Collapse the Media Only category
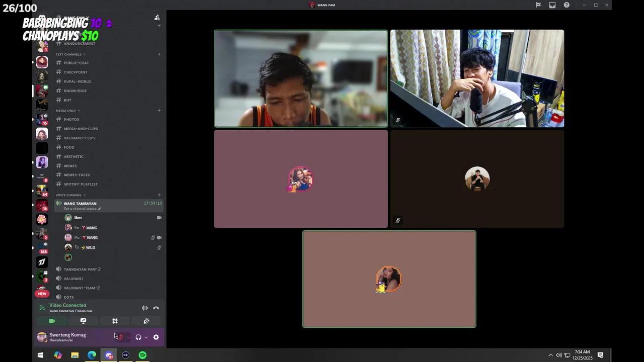Image resolution: width=644 pixels, height=362 pixels. pyautogui.click(x=68, y=111)
